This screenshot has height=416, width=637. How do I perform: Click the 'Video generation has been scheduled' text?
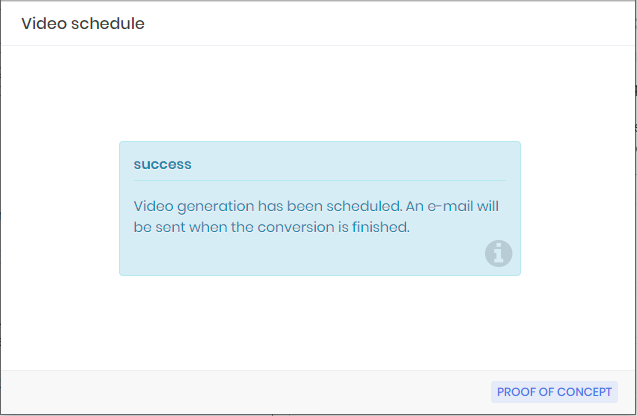(x=268, y=206)
